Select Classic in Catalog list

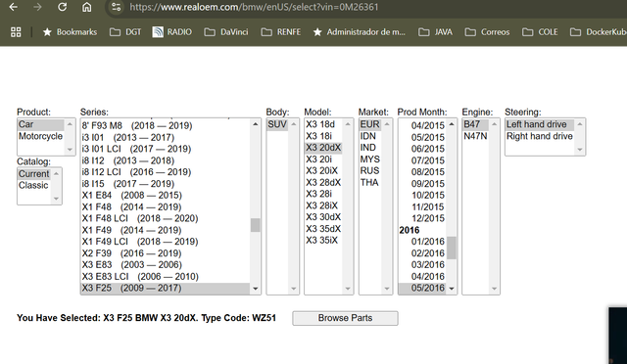tap(34, 185)
